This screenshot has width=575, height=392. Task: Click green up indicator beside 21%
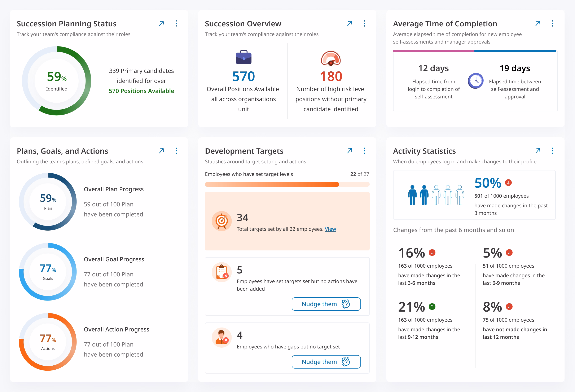[432, 307]
